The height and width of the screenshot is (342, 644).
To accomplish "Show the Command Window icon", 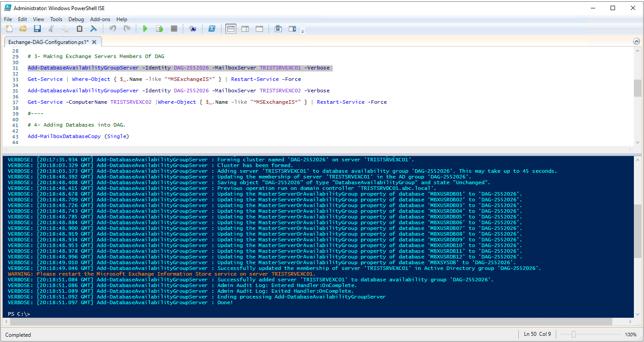I will pyautogui.click(x=278, y=29).
